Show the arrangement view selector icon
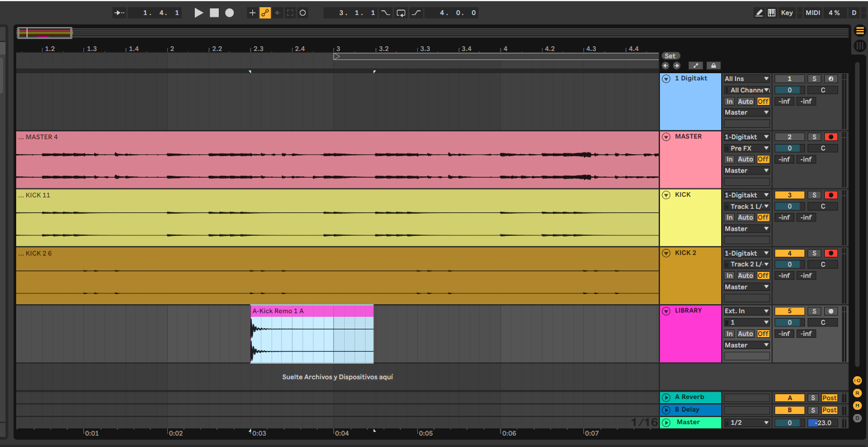Viewport: 868px width, 447px height. pos(860,31)
